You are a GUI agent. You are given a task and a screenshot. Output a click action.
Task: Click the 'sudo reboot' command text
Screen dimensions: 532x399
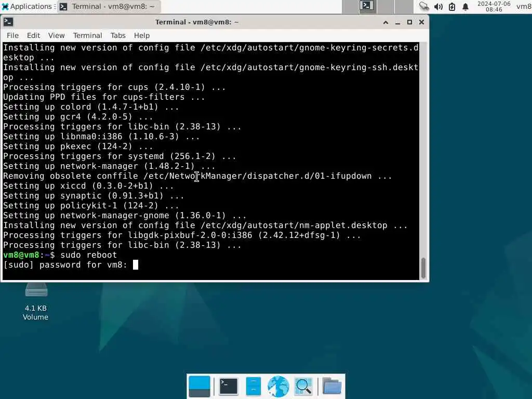point(88,255)
